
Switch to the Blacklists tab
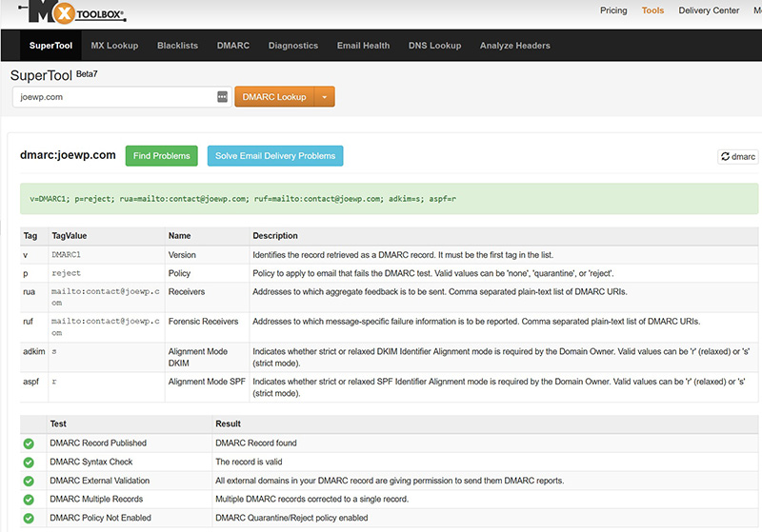177,46
